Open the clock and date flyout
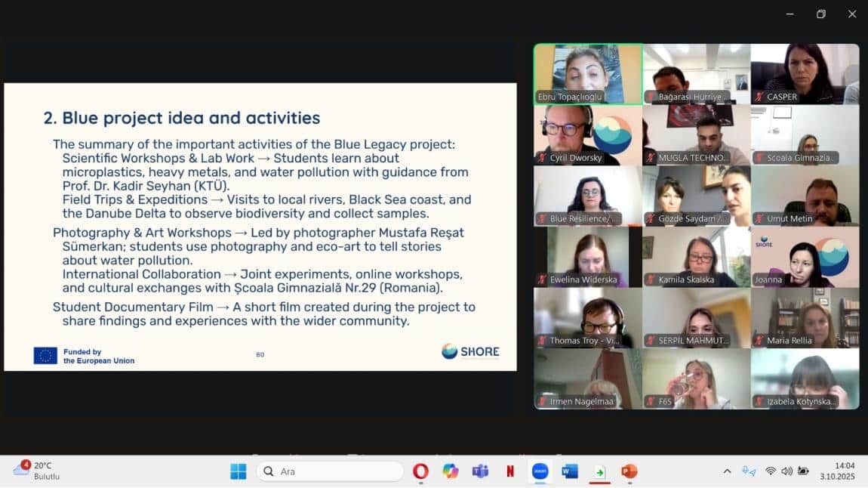The image size is (868, 488). coord(845,471)
